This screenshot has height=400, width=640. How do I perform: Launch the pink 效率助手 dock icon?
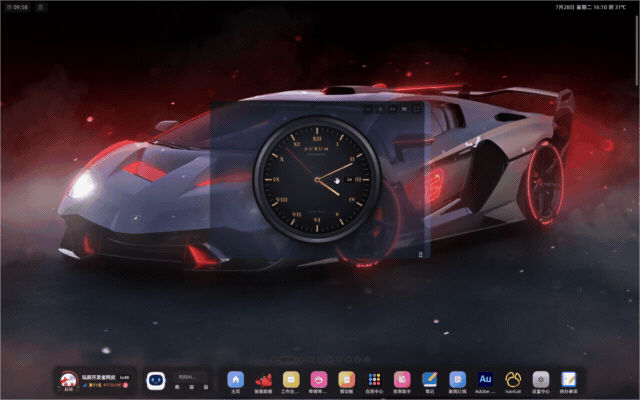tap(402, 380)
